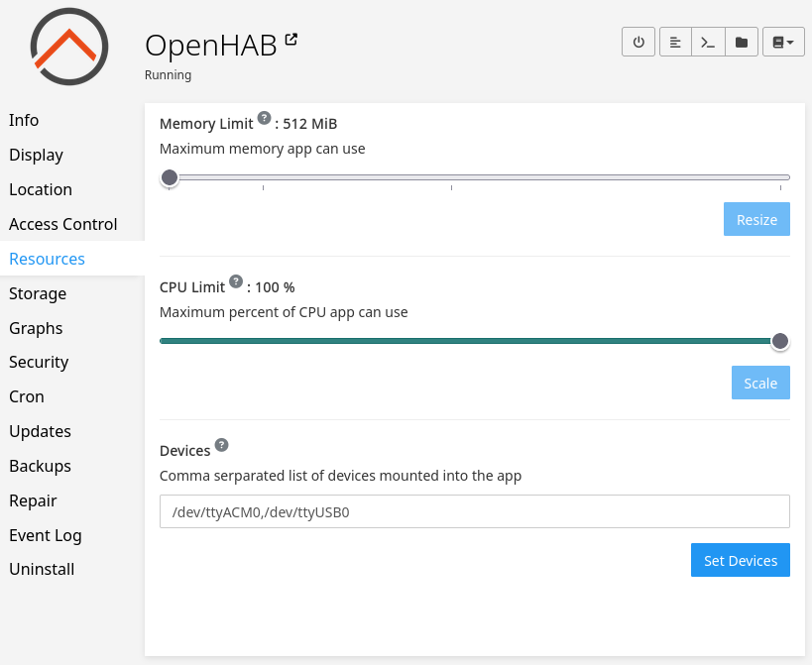
Task: Focus the devices list input field
Action: point(474,512)
